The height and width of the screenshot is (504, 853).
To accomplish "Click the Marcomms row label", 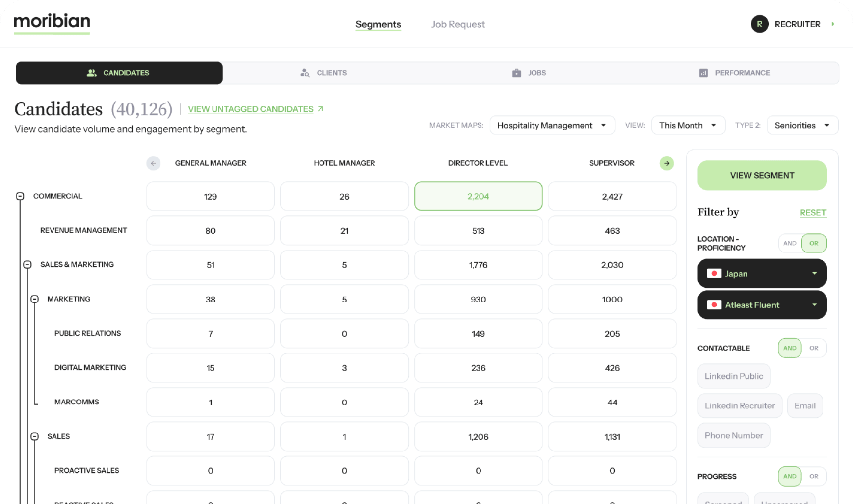I will pyautogui.click(x=77, y=402).
